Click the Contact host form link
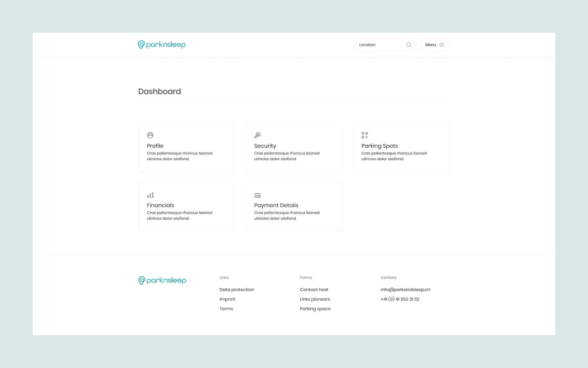Image resolution: width=588 pixels, height=368 pixels. pyautogui.click(x=314, y=289)
